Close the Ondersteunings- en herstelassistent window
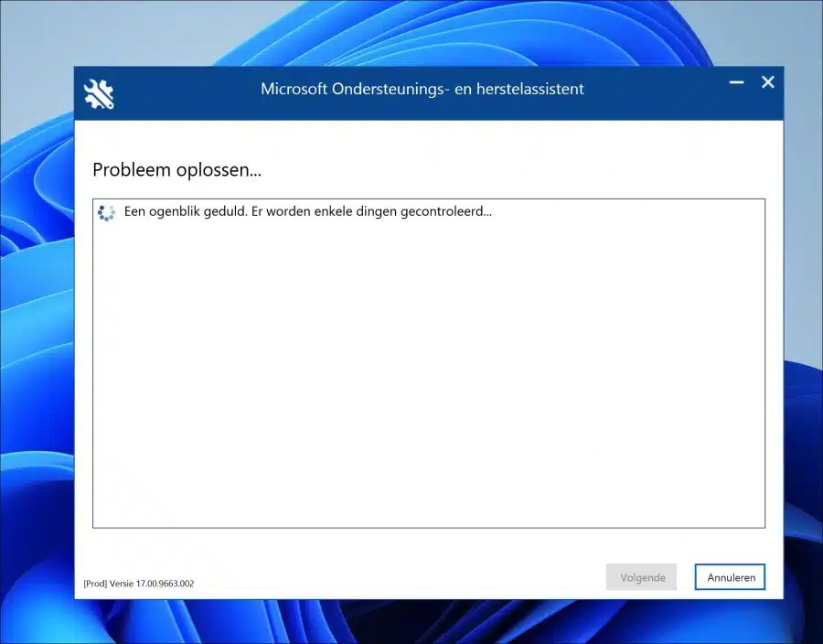Viewport: 823px width, 644px height. (x=768, y=82)
